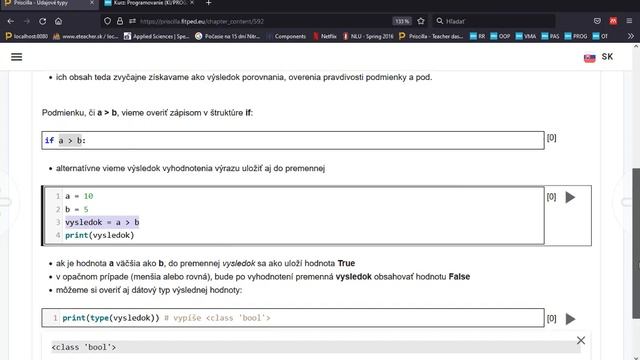The image size is (640, 360).
Task: Open PROG bookmark folder
Action: (x=576, y=36)
